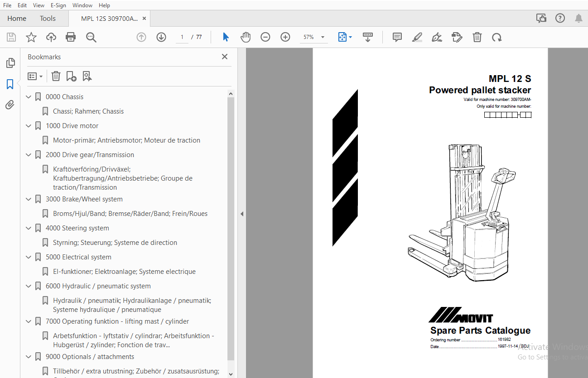This screenshot has width=588, height=378.
Task: Open the View menu
Action: pos(39,5)
